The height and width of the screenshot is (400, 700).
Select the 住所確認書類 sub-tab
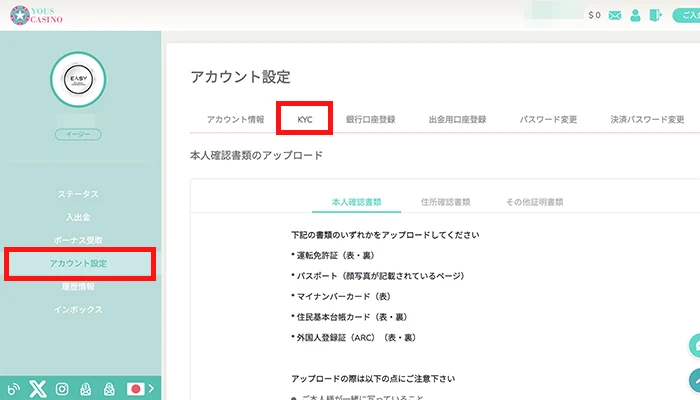(446, 202)
